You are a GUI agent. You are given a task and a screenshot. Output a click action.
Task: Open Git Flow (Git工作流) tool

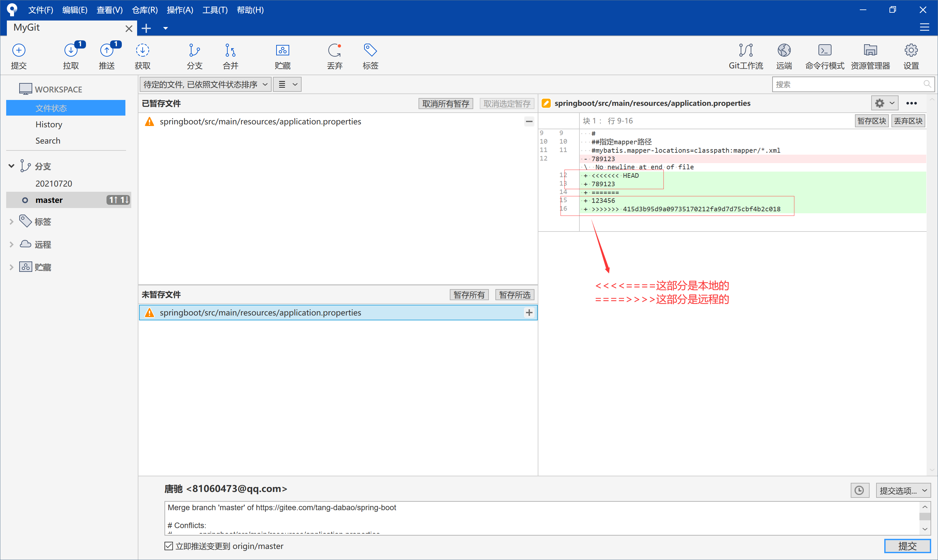pyautogui.click(x=746, y=50)
